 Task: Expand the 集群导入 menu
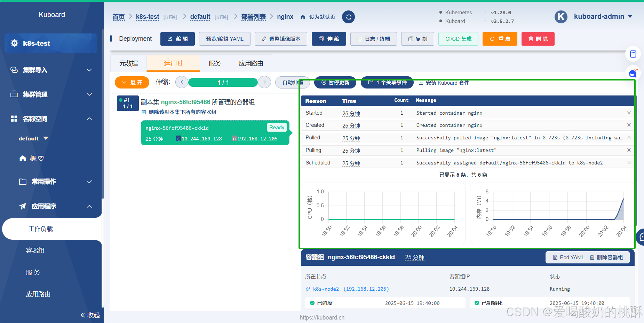pos(89,70)
